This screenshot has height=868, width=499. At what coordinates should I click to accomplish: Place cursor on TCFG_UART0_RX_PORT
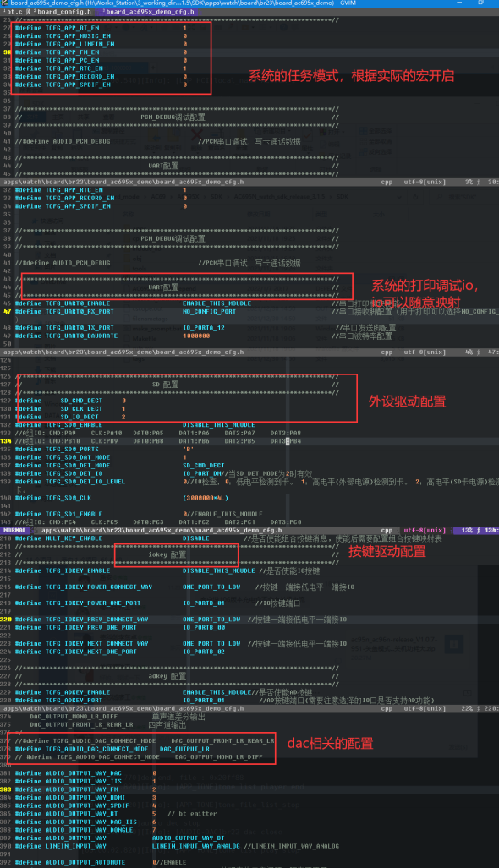80,312
